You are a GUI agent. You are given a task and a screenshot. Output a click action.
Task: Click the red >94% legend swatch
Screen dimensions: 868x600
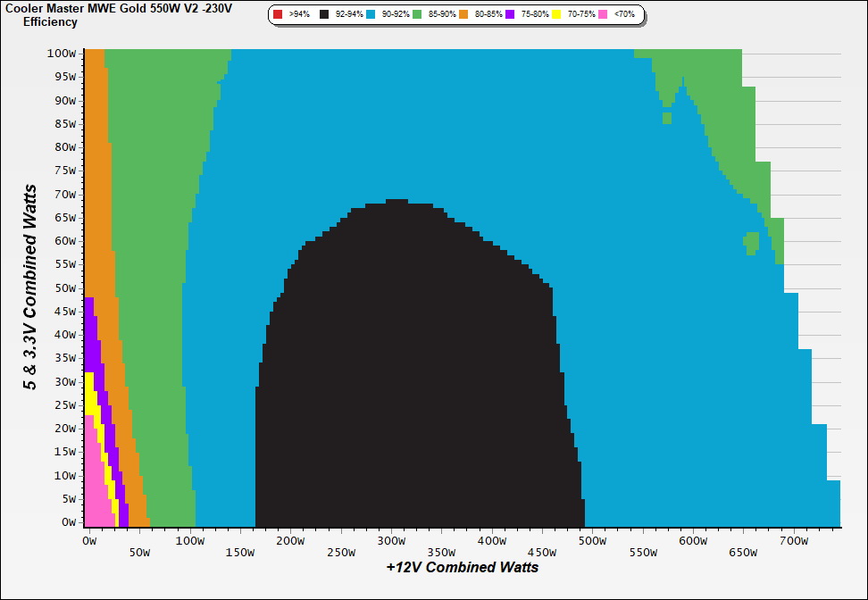pos(278,15)
